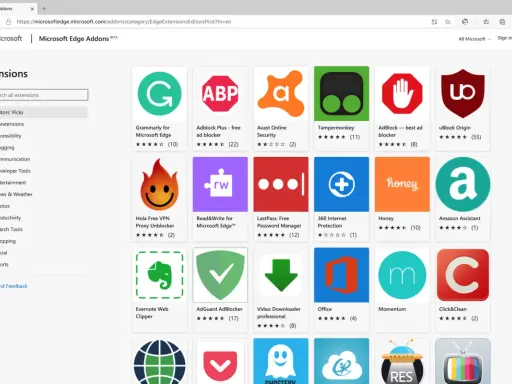Open the Social category in the sidebar
512x384 pixels.
[4, 253]
